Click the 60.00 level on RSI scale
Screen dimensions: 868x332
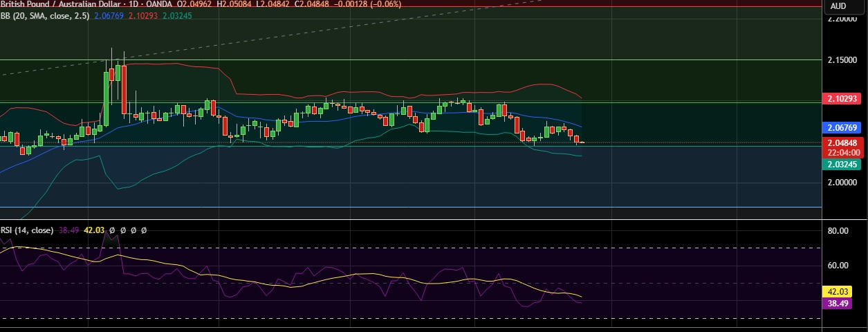coord(838,266)
